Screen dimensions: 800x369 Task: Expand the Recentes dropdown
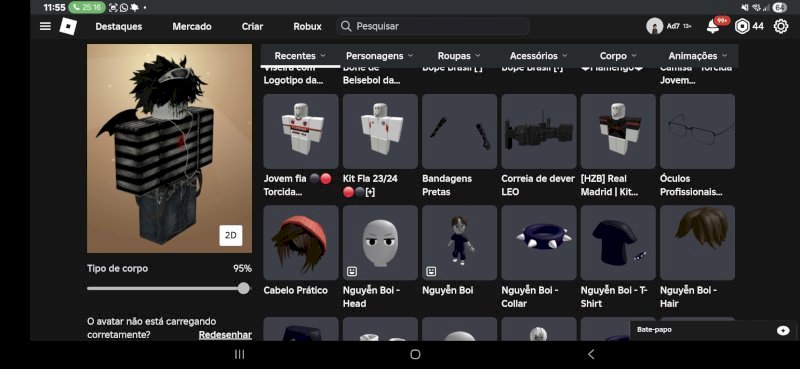click(300, 56)
